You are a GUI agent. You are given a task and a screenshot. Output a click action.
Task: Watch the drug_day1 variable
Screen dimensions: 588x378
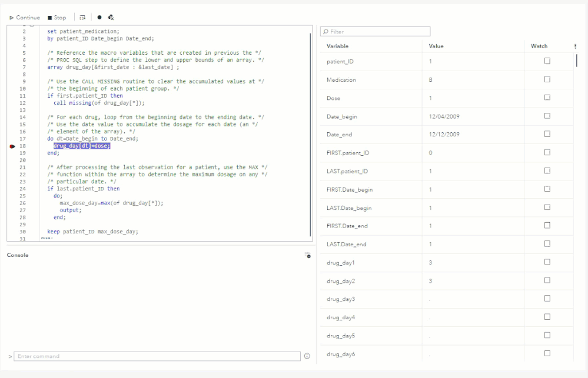547,262
